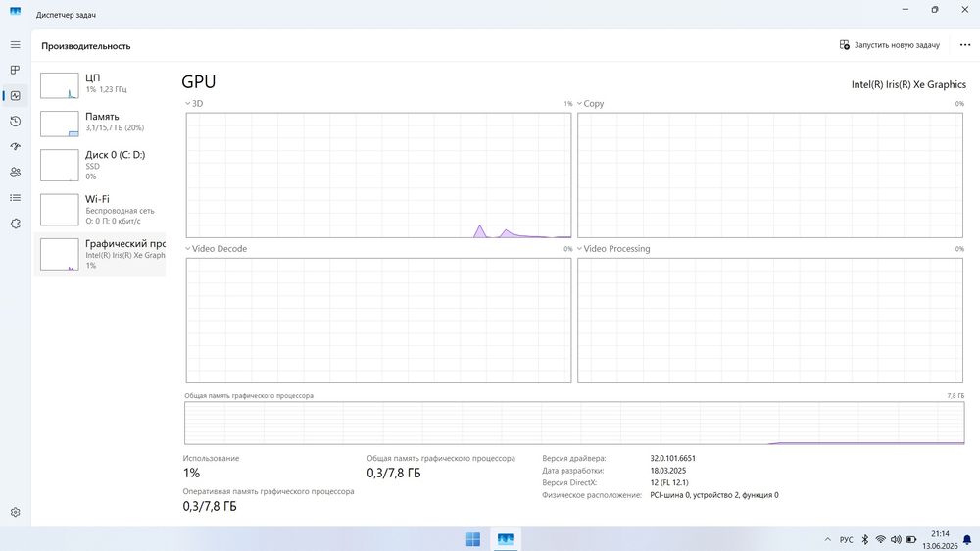
Task: Click the driver date 18.03.2025
Action: tap(668, 471)
